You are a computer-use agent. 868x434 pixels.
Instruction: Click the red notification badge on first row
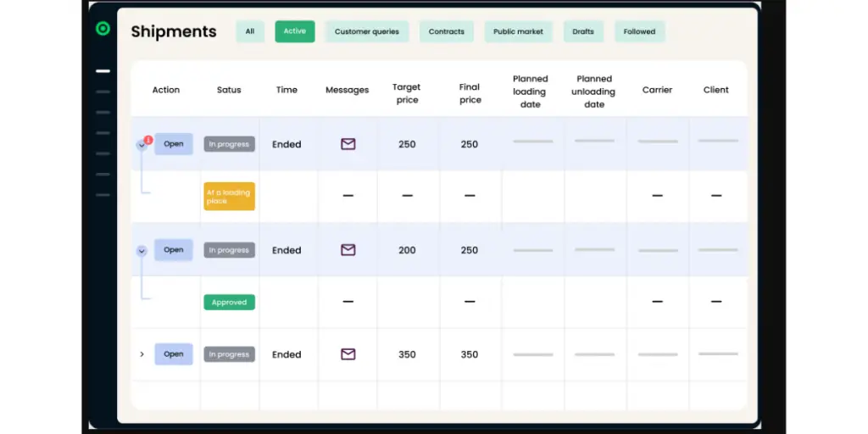[148, 140]
